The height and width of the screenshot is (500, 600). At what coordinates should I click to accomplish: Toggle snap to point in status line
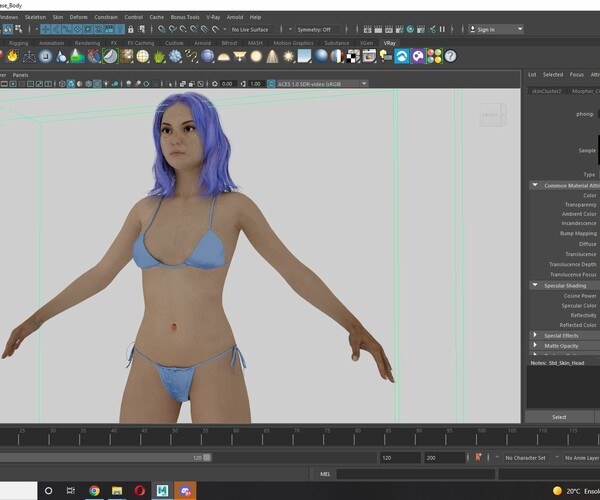coord(183,29)
